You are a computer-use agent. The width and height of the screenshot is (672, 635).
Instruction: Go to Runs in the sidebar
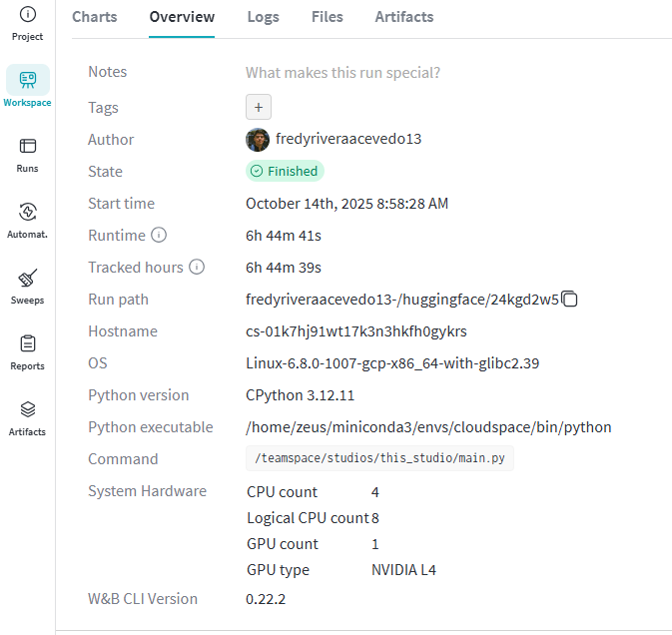[x=27, y=155]
